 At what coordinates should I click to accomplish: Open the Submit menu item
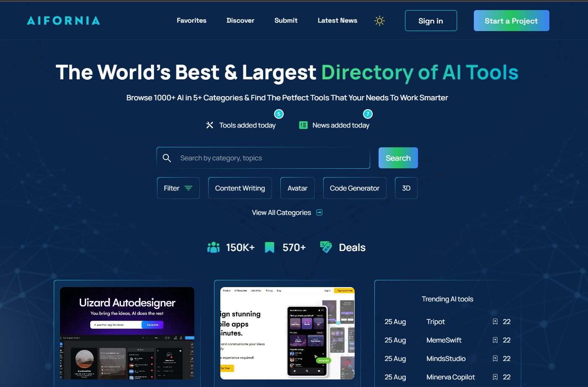[286, 21]
